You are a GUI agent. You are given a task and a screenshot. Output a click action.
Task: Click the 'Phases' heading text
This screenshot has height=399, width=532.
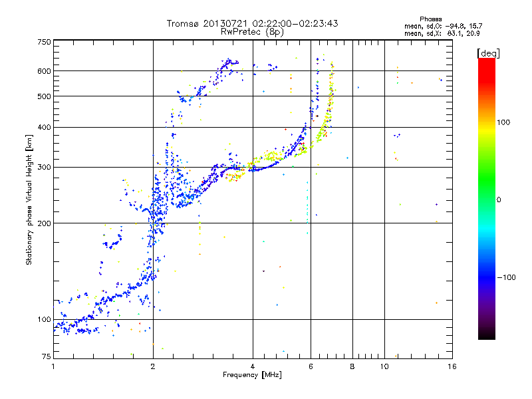[x=430, y=19]
